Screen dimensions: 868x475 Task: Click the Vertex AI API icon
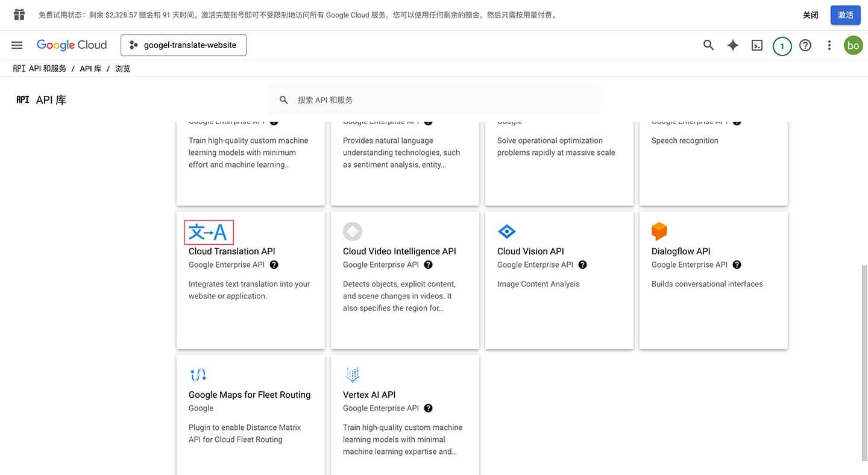353,375
